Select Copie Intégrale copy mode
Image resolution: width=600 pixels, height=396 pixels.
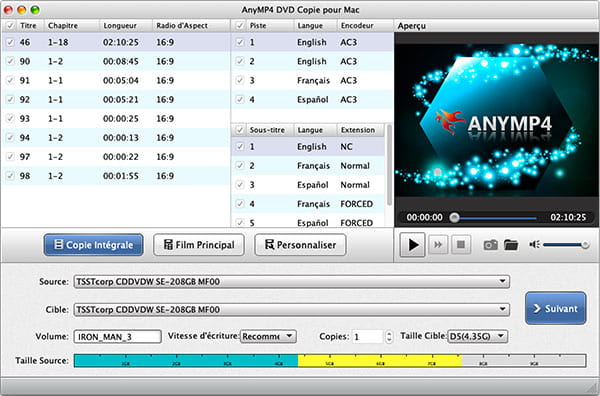click(x=94, y=245)
